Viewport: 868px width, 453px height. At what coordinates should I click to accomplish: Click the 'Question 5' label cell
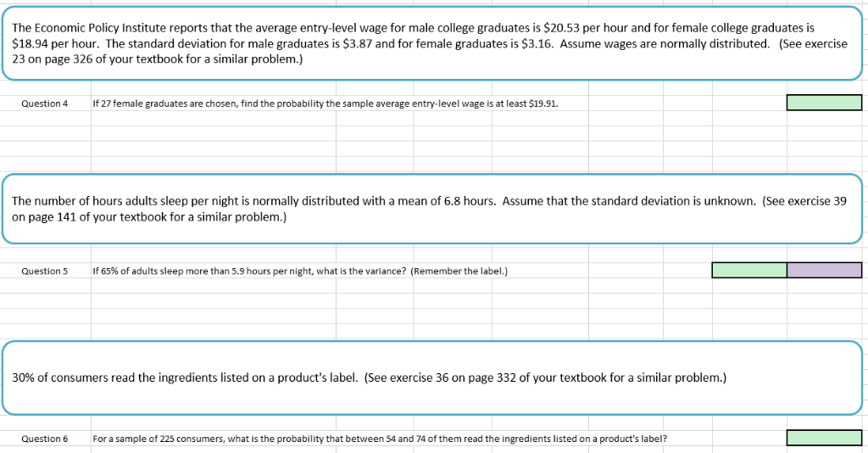tap(45, 271)
